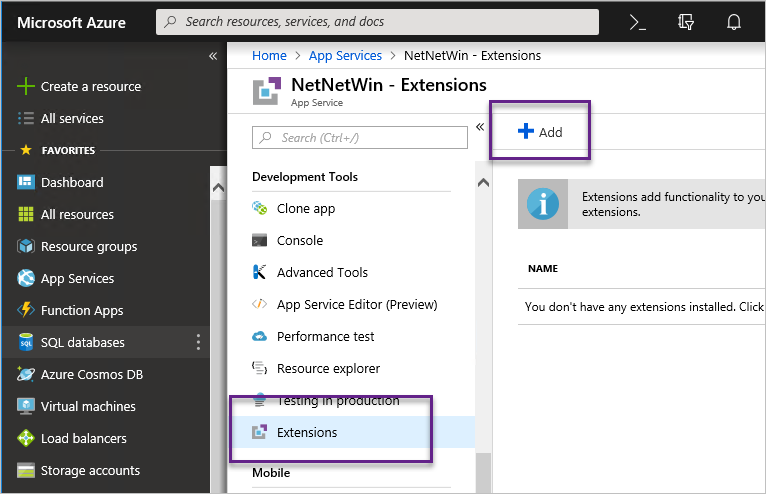
Task: Click the SQL databases icon
Action: (25, 342)
